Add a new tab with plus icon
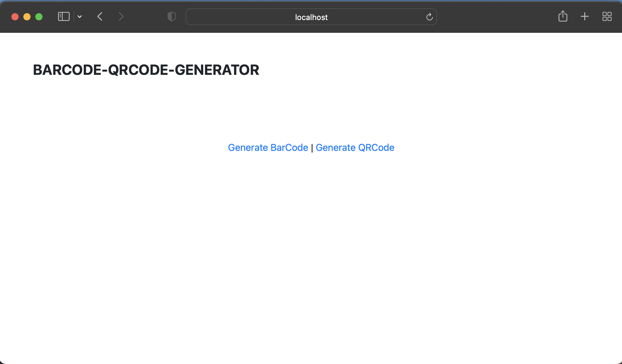The width and height of the screenshot is (622, 364). 585,16
